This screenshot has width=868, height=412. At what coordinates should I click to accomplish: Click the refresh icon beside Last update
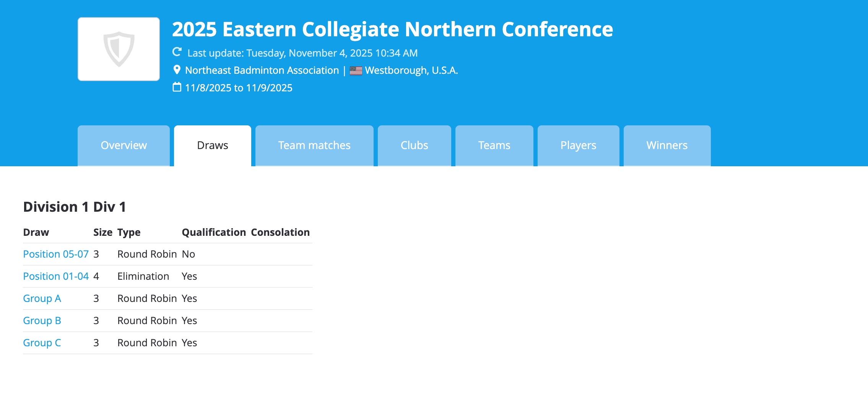(x=177, y=52)
